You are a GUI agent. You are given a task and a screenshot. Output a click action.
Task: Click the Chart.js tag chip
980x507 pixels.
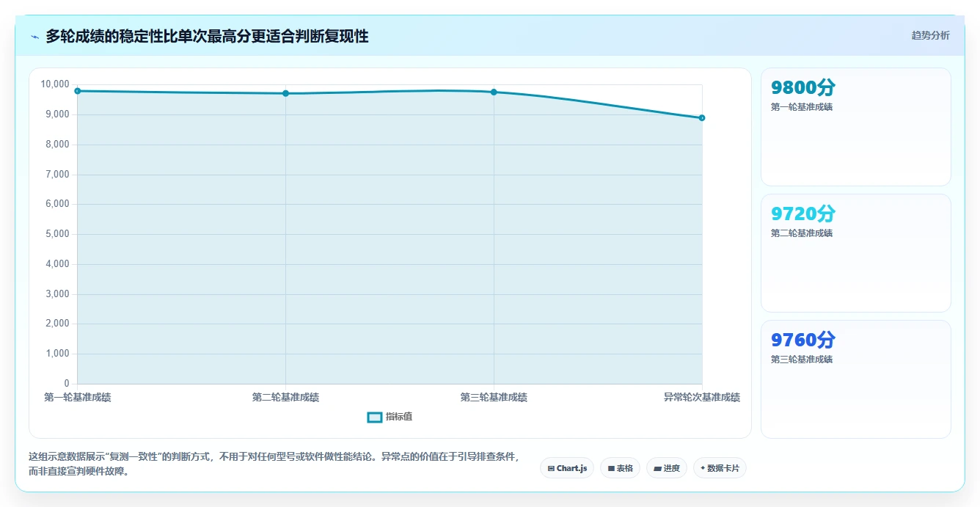tap(567, 468)
